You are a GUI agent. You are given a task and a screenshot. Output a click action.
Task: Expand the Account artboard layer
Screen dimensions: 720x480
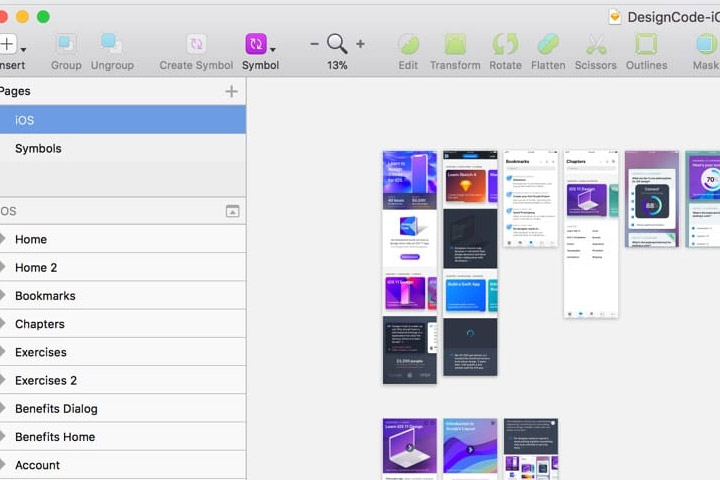coord(3,464)
